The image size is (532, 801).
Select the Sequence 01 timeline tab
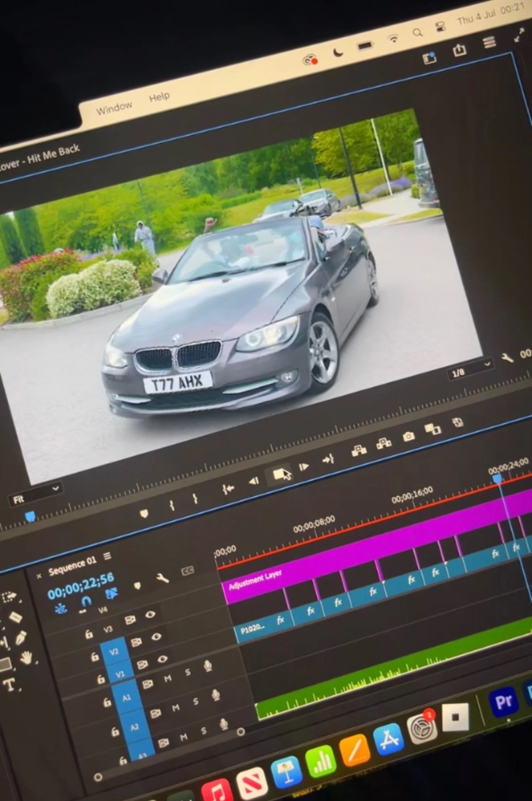[x=73, y=566]
